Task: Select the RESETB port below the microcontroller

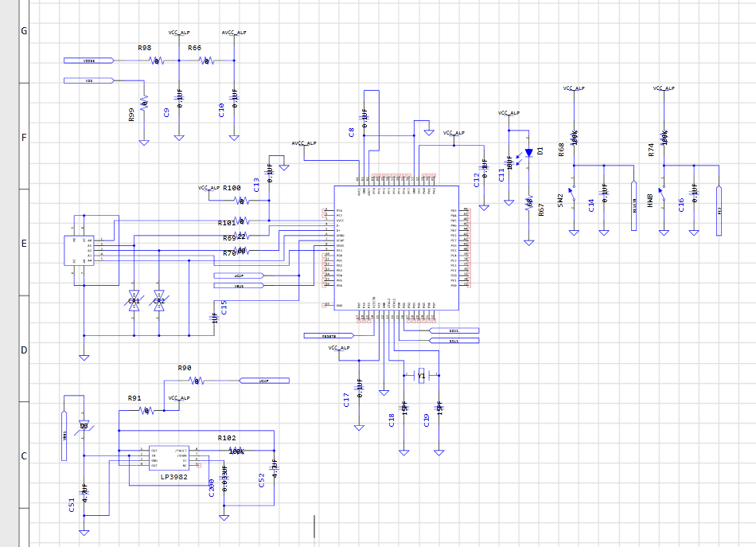Action: [329, 335]
